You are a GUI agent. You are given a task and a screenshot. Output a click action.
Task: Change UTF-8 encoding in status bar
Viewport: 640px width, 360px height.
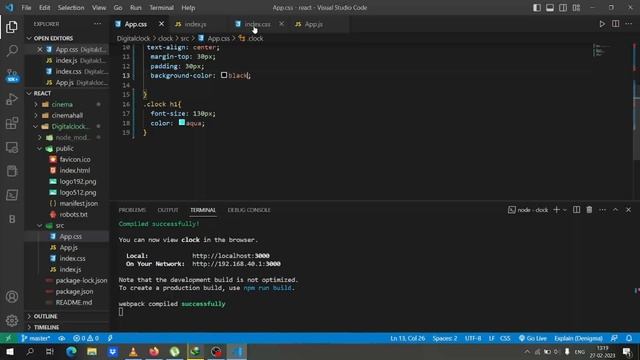pyautogui.click(x=473, y=338)
